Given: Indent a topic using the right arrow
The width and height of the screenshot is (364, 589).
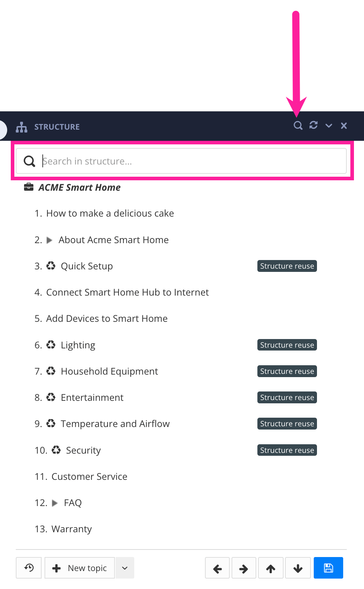Looking at the screenshot, I should coord(244,567).
